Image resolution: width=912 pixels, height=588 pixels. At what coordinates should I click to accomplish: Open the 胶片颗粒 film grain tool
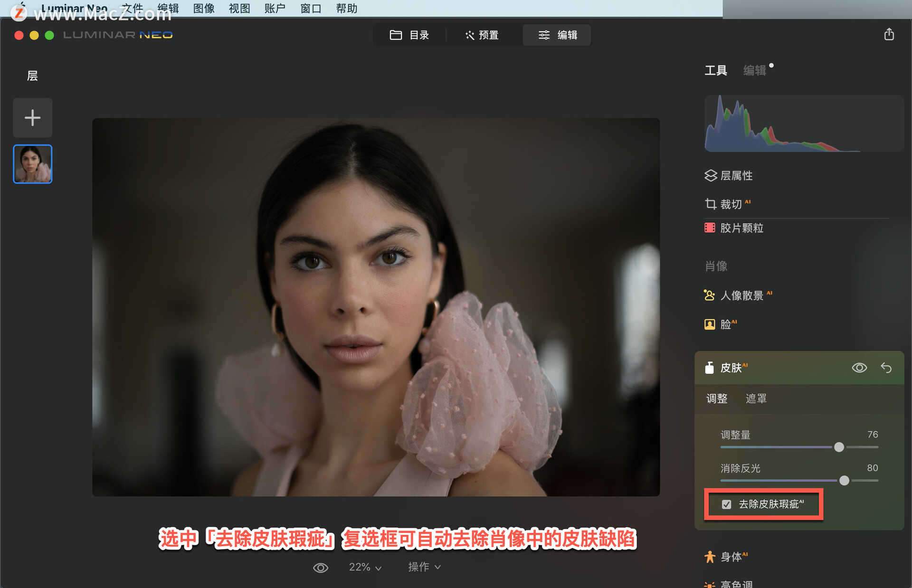tap(733, 228)
